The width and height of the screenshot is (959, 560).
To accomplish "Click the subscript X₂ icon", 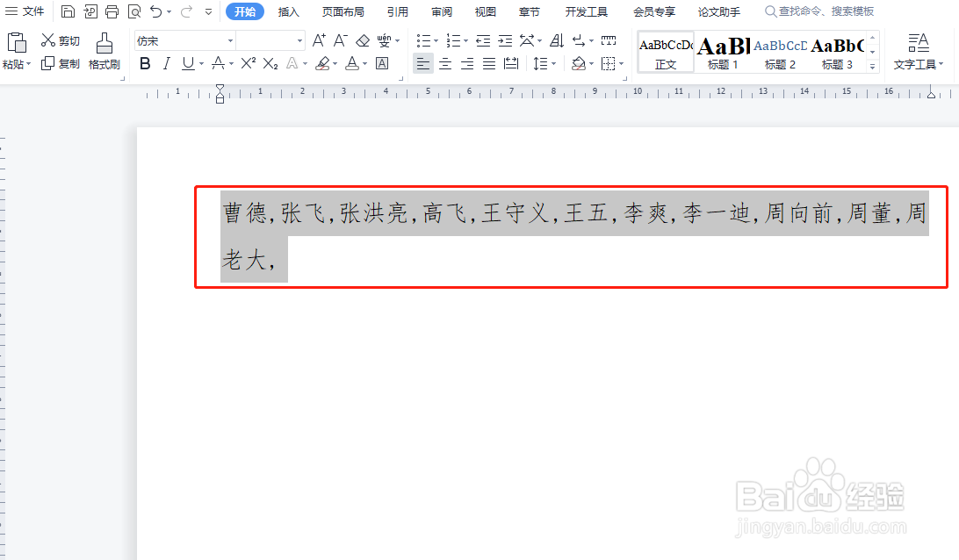I will coord(270,63).
